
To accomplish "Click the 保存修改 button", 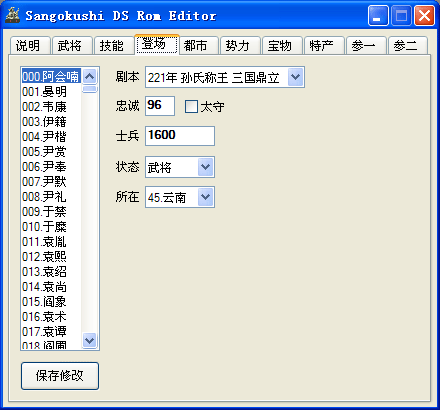I will click(x=60, y=376).
